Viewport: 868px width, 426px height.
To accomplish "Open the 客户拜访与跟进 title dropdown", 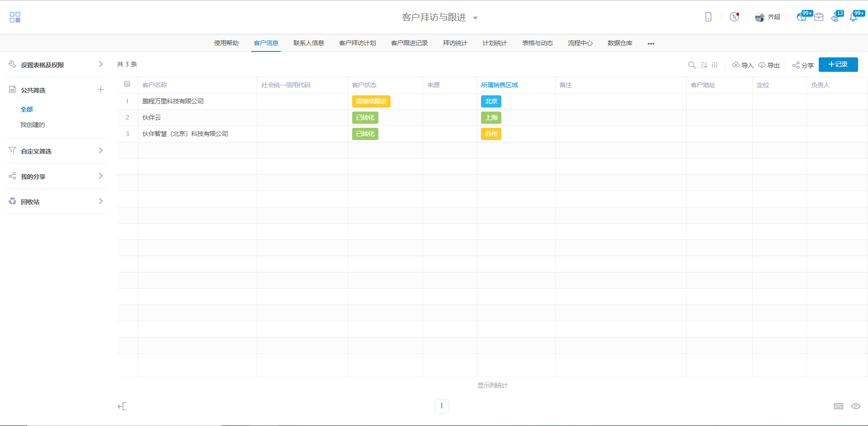I will click(x=475, y=18).
